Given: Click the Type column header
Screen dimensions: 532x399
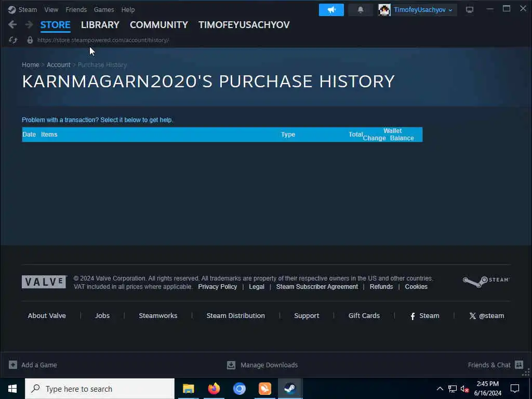Looking at the screenshot, I should 288,135.
